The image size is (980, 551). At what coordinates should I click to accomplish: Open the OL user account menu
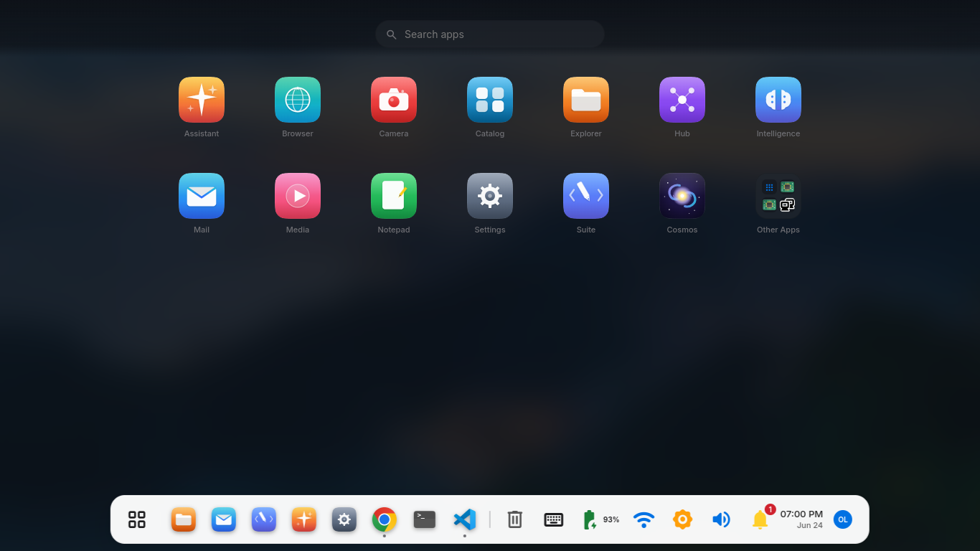(x=843, y=519)
